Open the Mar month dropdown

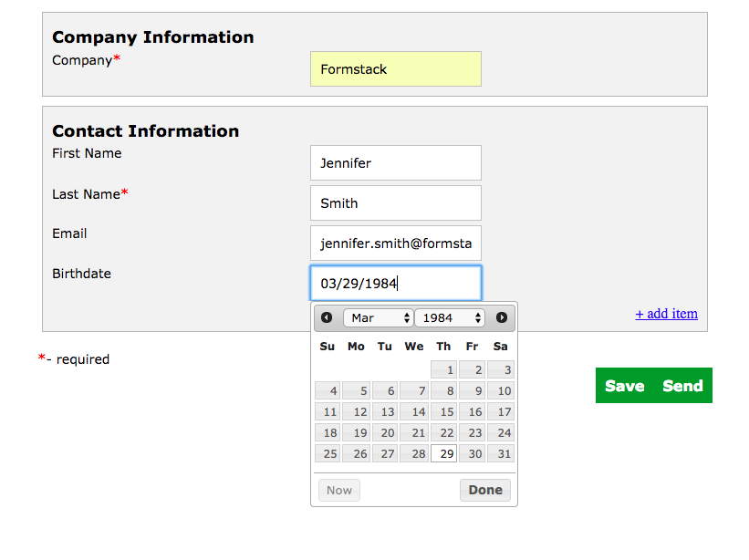[379, 317]
